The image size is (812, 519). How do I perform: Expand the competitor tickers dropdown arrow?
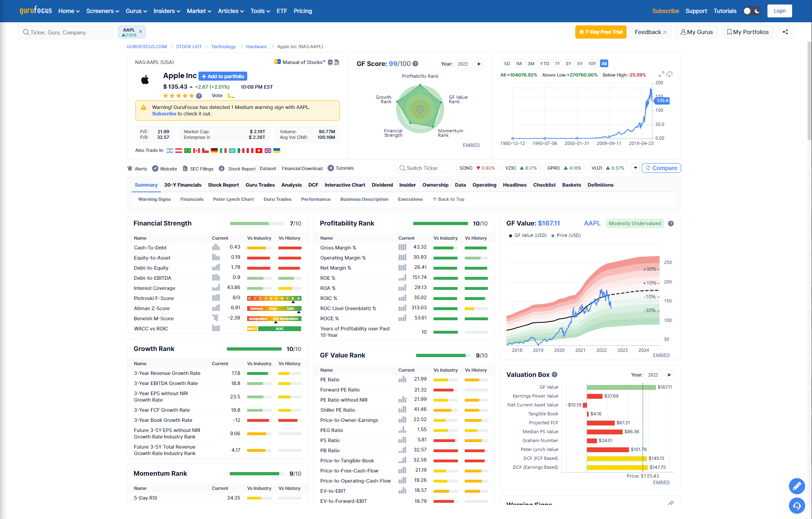click(635, 168)
